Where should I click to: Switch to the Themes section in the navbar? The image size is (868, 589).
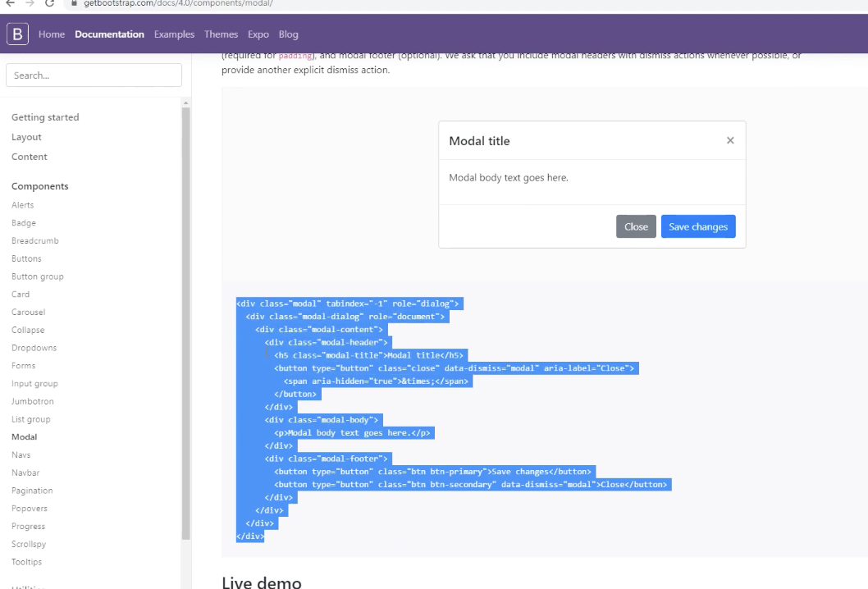click(221, 34)
